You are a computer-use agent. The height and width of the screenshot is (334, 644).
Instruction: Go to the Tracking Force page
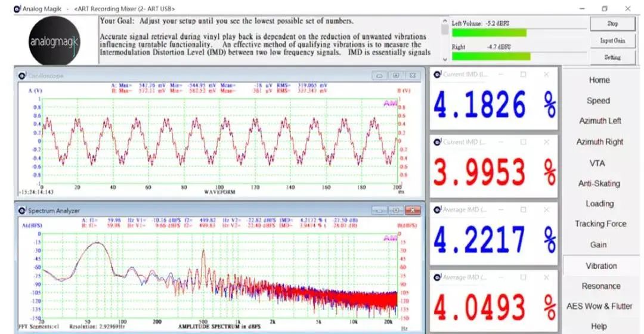point(600,224)
